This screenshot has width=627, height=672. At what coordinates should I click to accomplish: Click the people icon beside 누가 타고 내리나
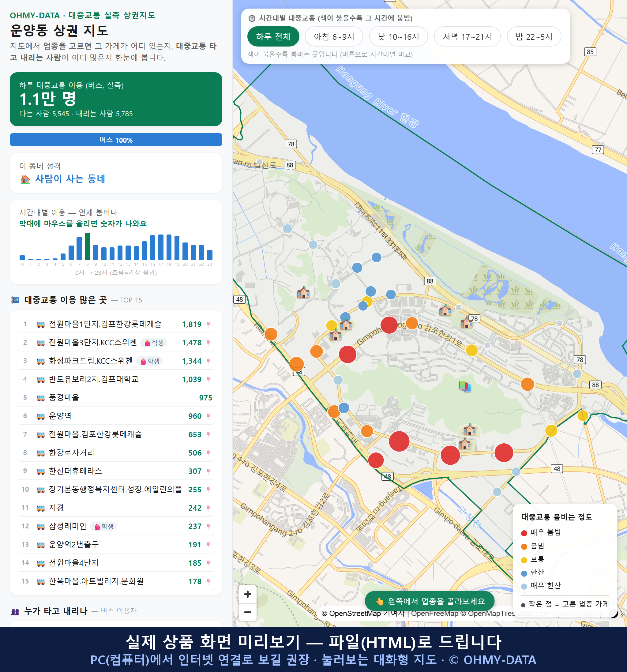click(x=15, y=611)
